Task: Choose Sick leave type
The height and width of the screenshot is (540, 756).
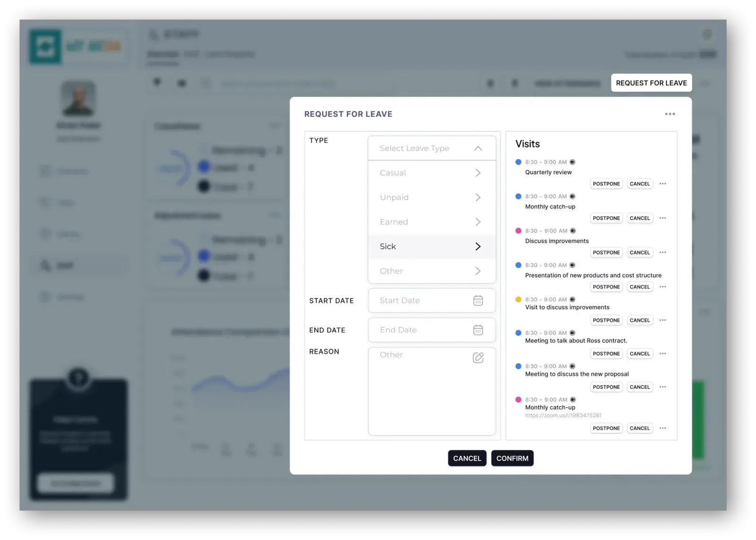Action: click(431, 247)
